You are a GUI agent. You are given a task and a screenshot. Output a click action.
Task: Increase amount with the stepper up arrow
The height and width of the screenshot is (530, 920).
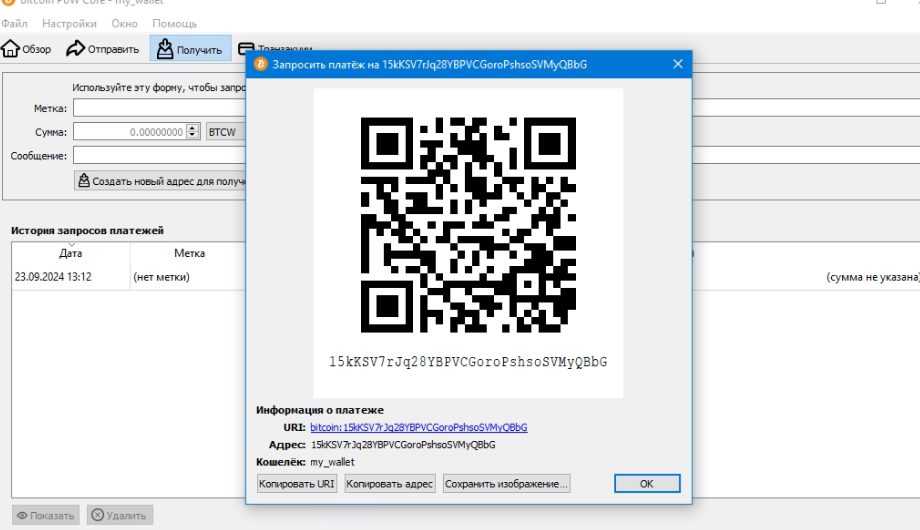click(x=193, y=128)
